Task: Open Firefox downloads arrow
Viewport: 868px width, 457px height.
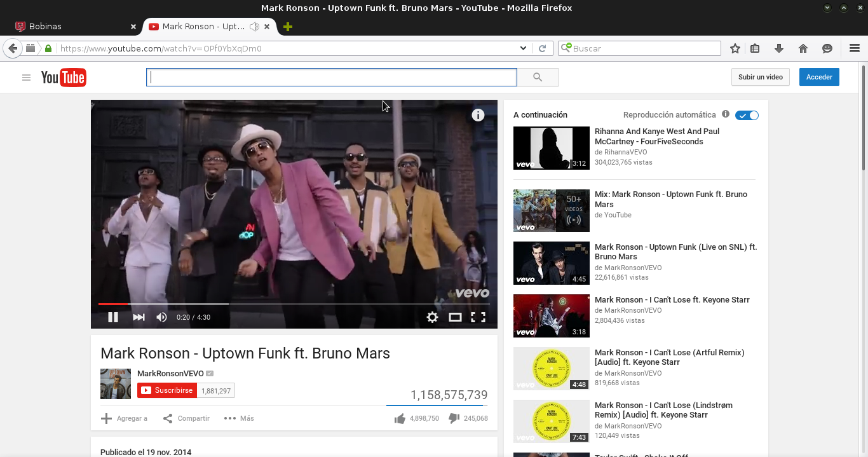Action: pos(779,48)
